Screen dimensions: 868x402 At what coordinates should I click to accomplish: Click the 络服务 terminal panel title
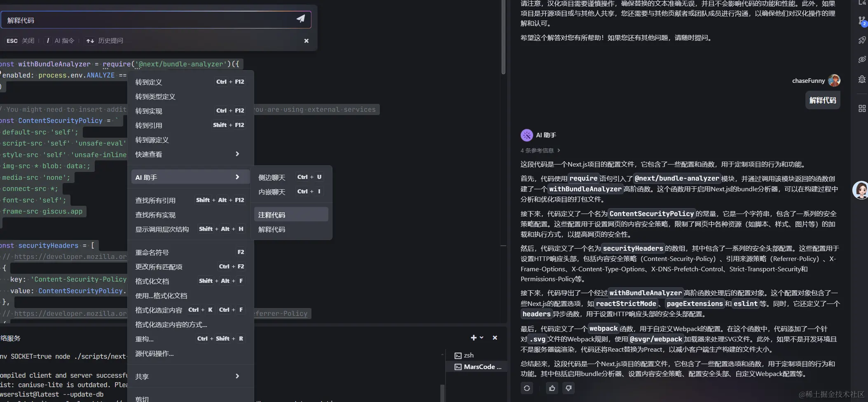(10, 338)
